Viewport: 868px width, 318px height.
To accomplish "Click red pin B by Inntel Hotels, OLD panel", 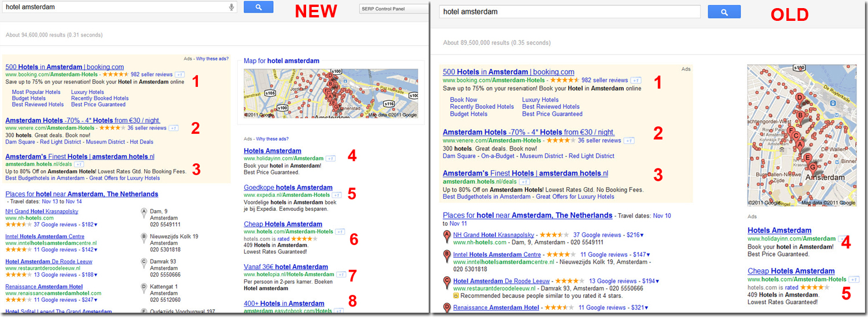I will click(447, 255).
